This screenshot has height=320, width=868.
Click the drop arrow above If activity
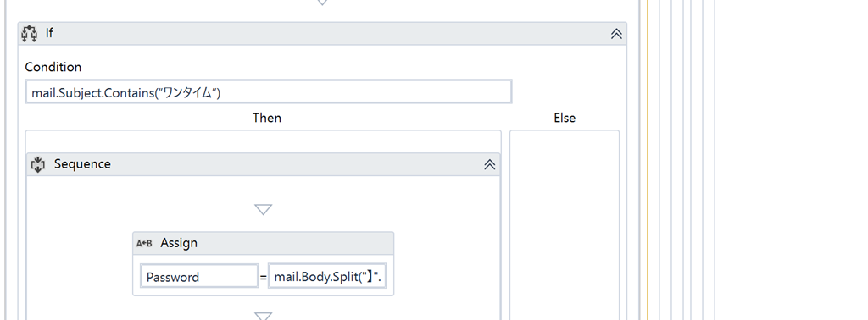(x=321, y=3)
